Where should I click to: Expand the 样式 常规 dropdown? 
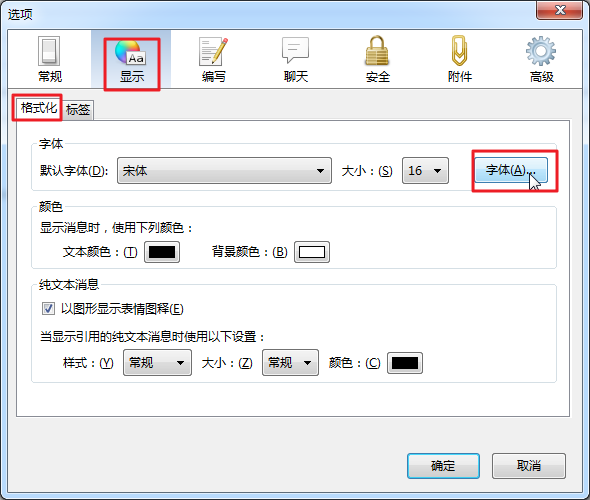tap(157, 363)
